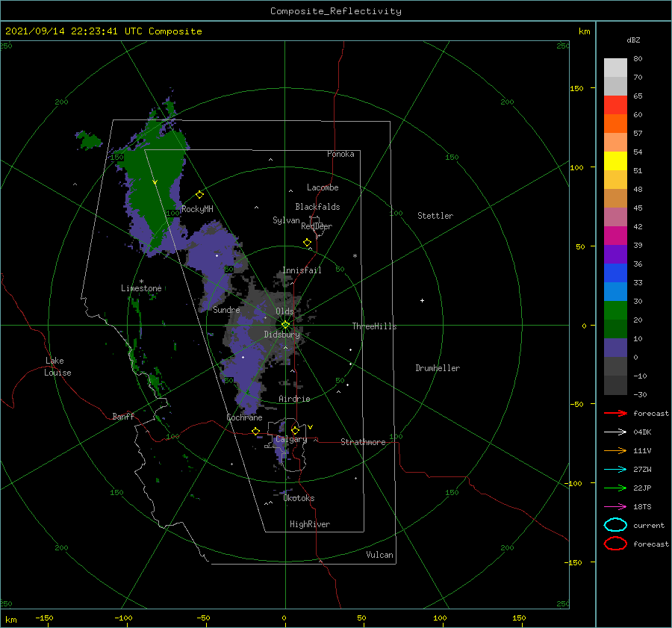This screenshot has height=628, width=672.
Task: Click the Vulcan city label
Action: (x=380, y=555)
